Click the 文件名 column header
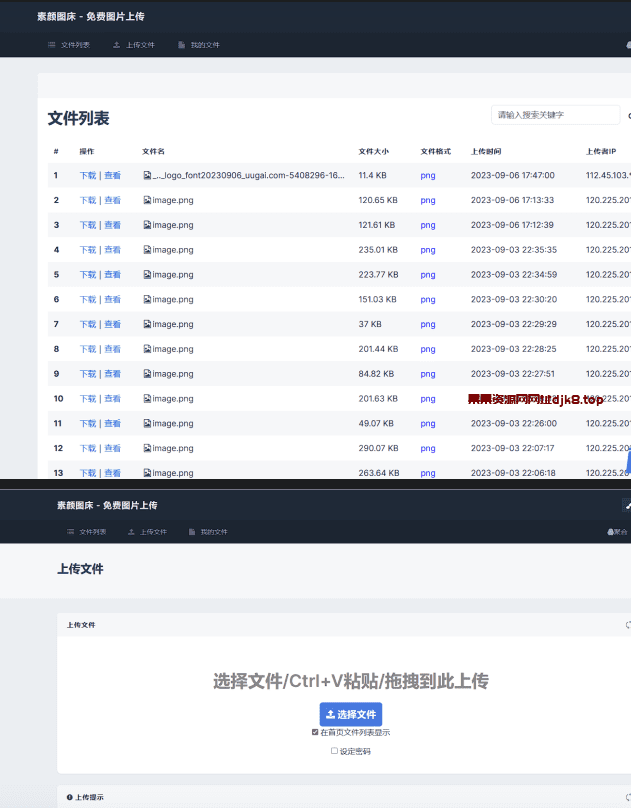Image resolution: width=631 pixels, height=808 pixels. [x=153, y=151]
